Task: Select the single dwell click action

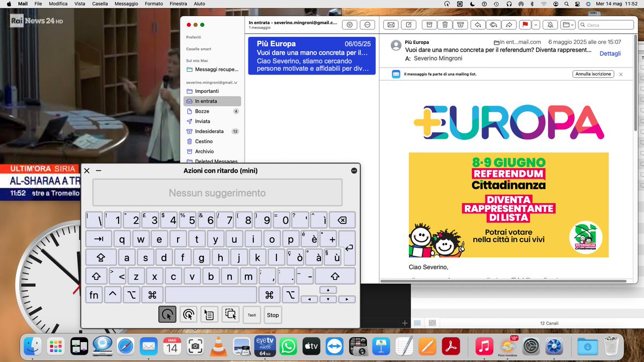Action: [167, 315]
